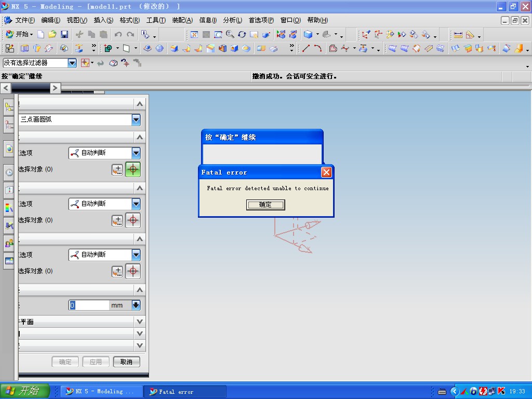Open the 插入(S) menu

(103, 20)
